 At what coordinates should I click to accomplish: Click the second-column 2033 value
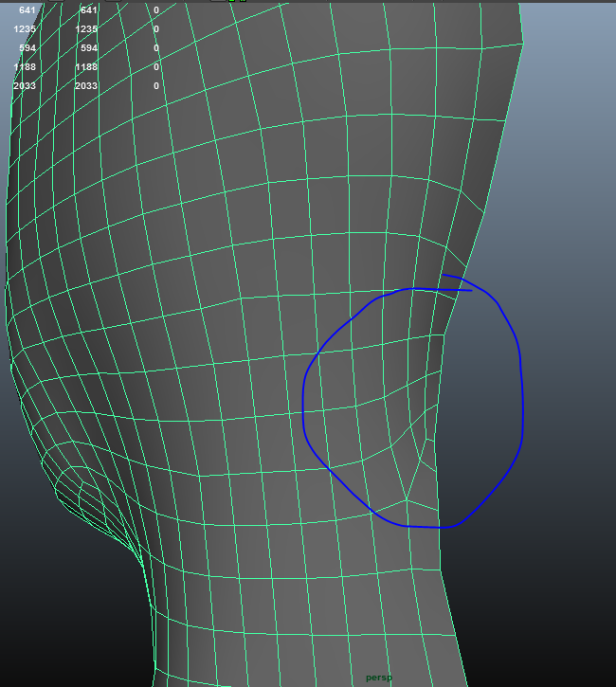[87, 86]
